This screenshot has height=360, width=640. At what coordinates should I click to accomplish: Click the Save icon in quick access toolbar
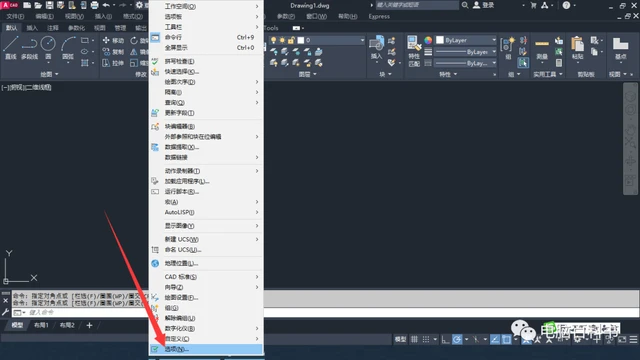click(x=49, y=5)
